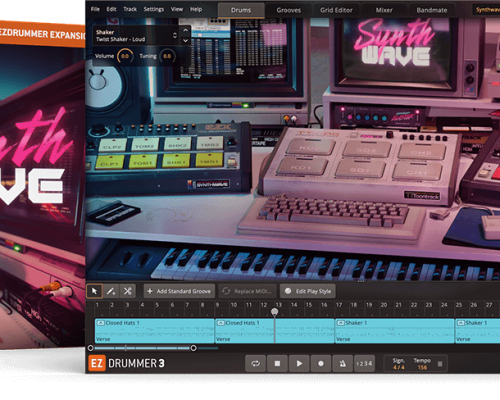Collapse icon on Closed Hats clip at bar 9
Screen dimensions: 500x400
tap(221, 323)
